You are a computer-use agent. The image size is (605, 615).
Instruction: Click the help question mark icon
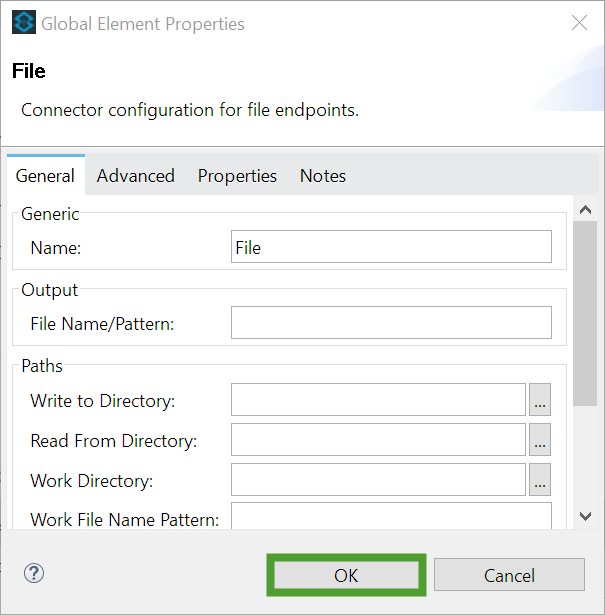point(34,573)
